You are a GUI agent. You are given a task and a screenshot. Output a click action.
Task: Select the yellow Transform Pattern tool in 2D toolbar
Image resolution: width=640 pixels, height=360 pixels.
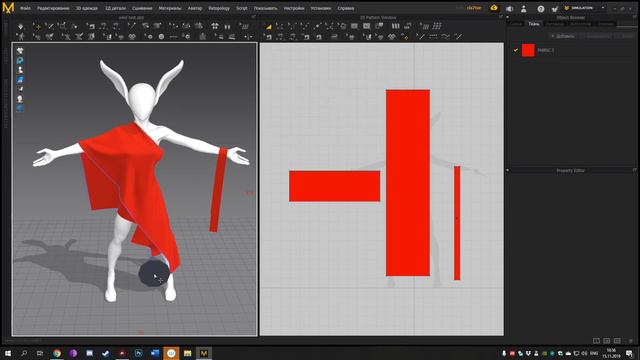[x=269, y=27]
